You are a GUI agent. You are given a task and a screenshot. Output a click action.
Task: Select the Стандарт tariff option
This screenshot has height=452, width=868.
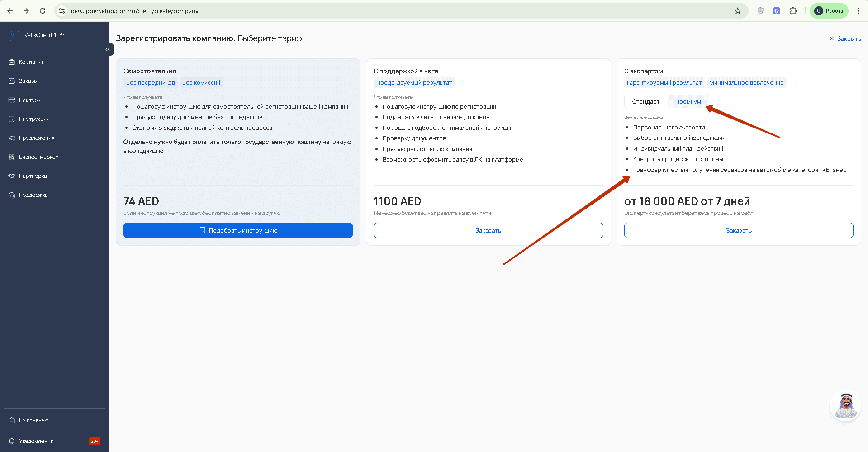[x=645, y=102]
